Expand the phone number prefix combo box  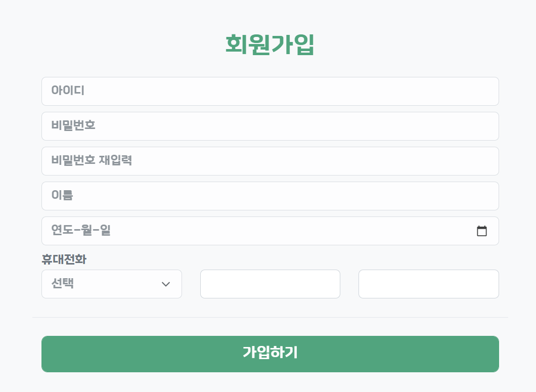pyautogui.click(x=111, y=284)
